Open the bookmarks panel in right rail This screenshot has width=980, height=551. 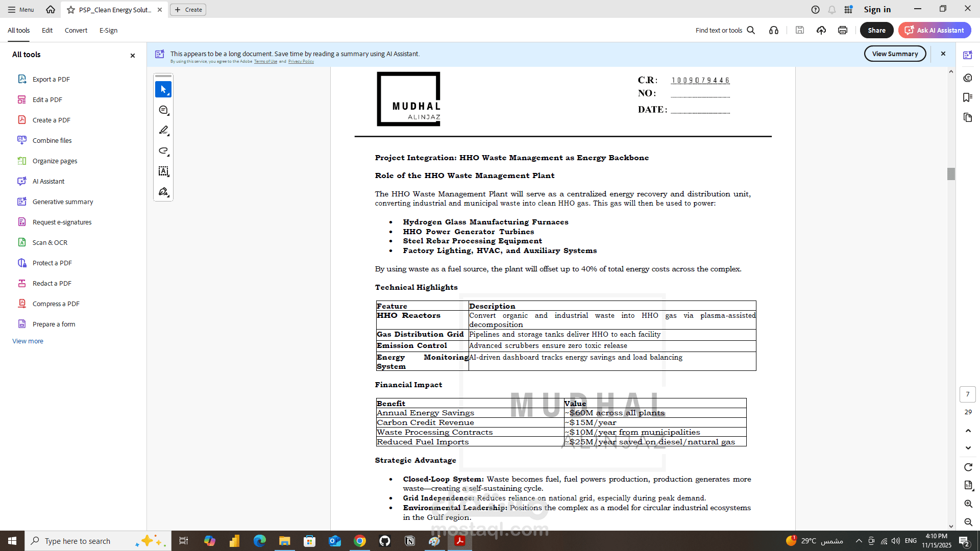click(968, 97)
